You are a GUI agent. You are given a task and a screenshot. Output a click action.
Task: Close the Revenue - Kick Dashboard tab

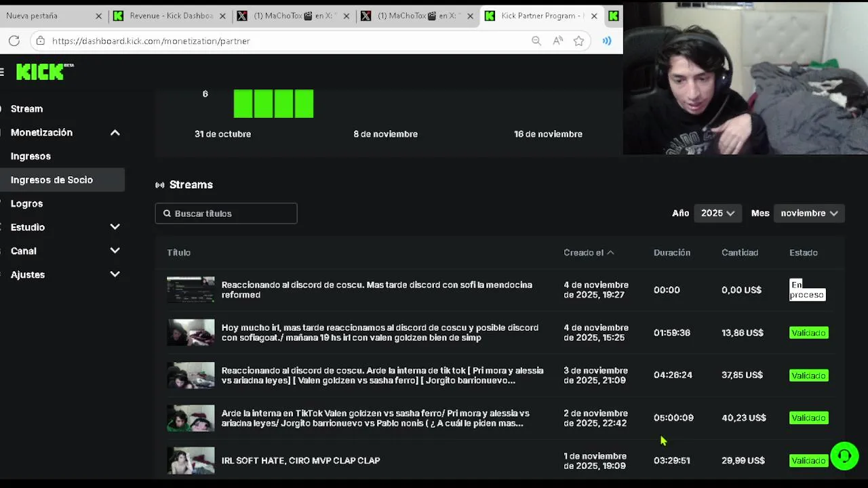[x=223, y=16]
